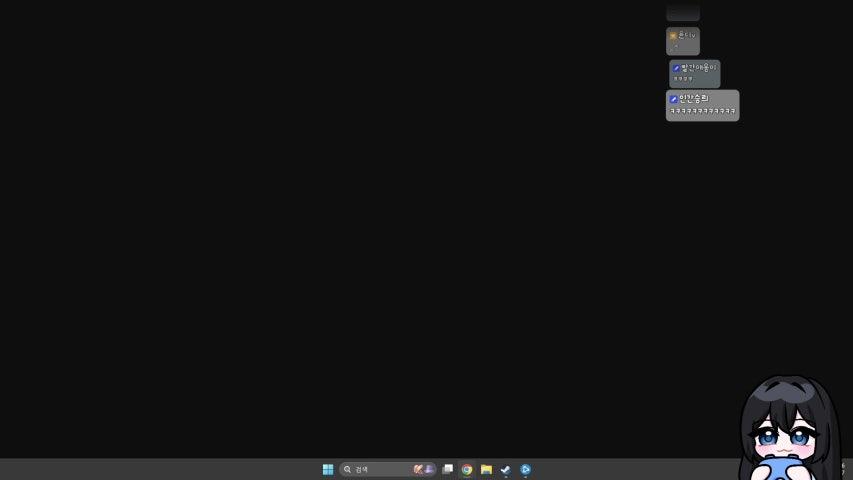The width and height of the screenshot is (853, 480).
Task: Open the Windows Start menu
Action: 327,469
